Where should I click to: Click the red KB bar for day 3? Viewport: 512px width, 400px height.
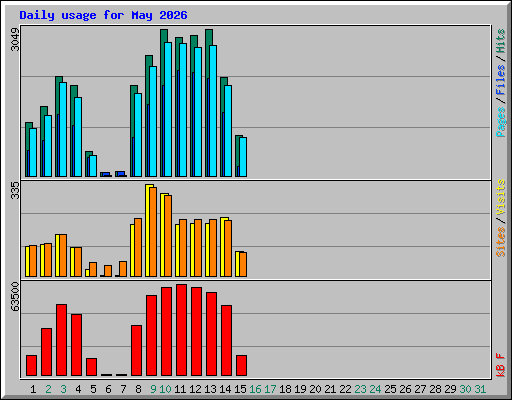tap(61, 340)
